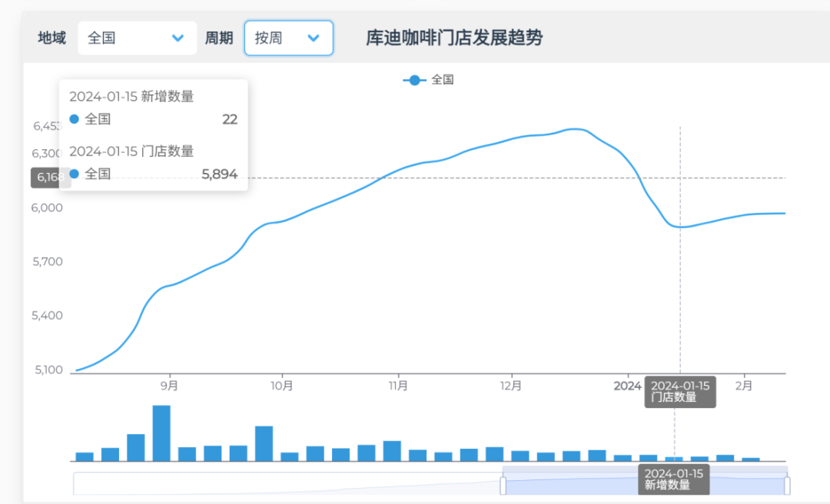The image size is (830, 504).
Task: Click the dark 新增数量 label on the zoom slider
Action: point(674,479)
